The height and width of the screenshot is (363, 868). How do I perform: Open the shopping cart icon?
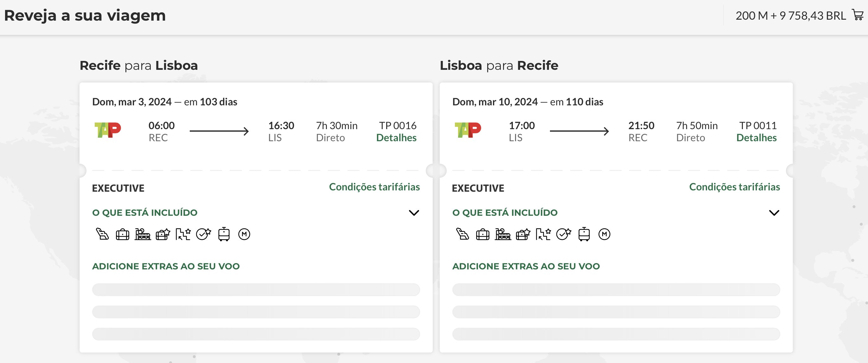tap(858, 15)
